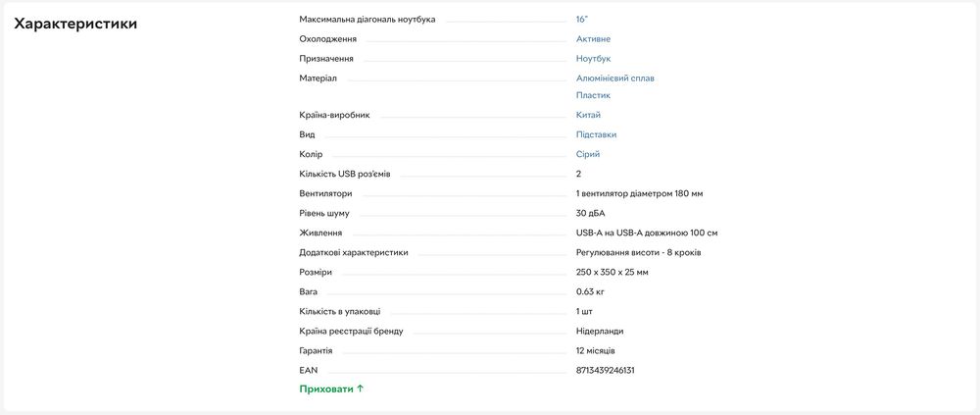The height and width of the screenshot is (415, 980).
Task: Click the Нідерланди brand country value
Action: click(x=600, y=332)
